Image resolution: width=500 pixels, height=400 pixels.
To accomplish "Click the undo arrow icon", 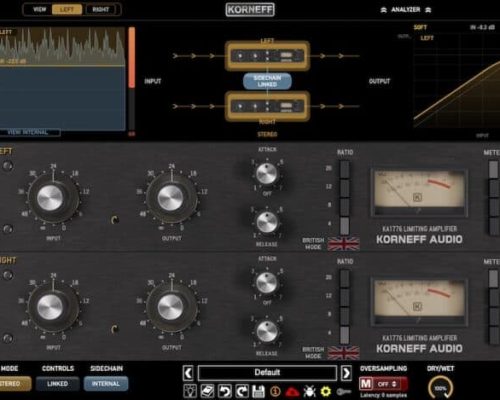I will coord(225,391).
